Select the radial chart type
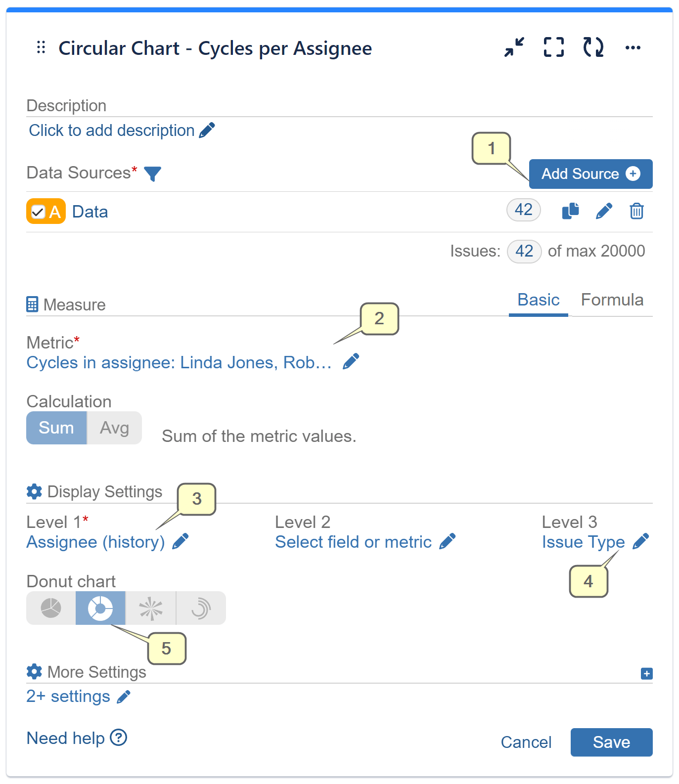679x784 pixels. coord(201,608)
